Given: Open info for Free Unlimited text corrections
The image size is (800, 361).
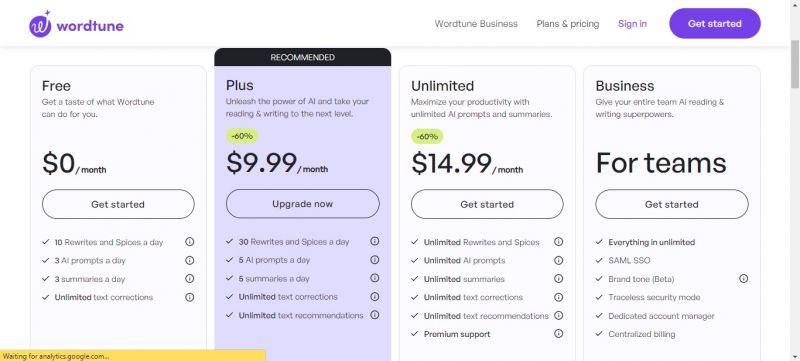Looking at the screenshot, I should (190, 297).
